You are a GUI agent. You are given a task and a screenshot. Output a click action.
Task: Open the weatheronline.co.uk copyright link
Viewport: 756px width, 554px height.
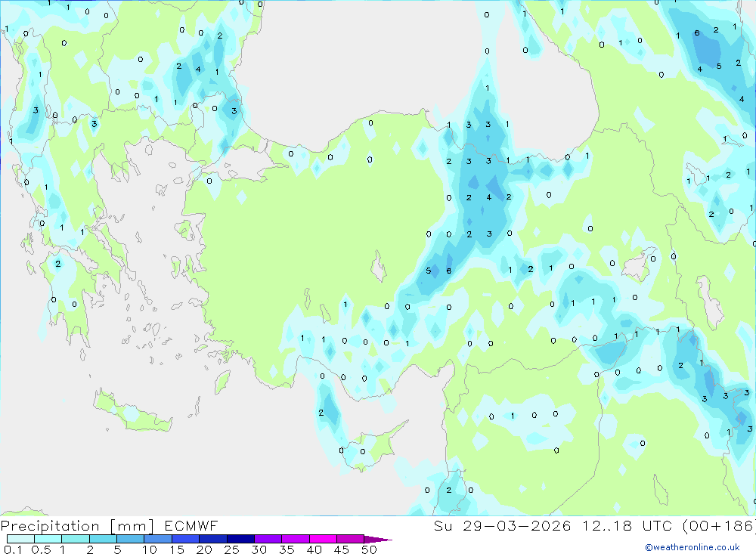692,547
